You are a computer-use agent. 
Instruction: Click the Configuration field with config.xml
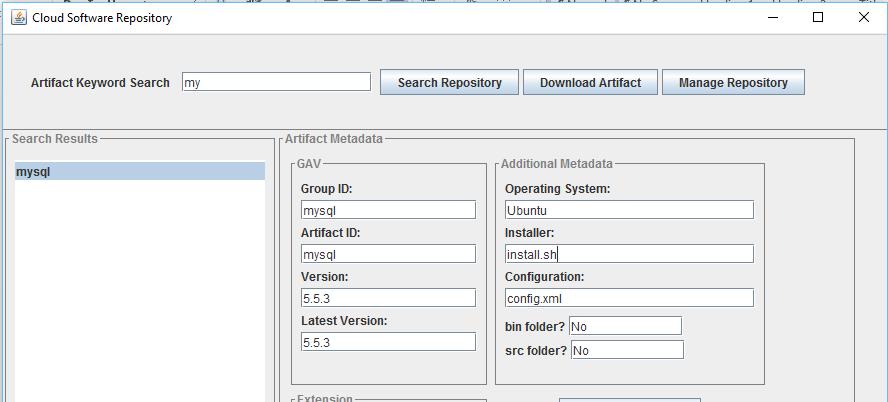click(x=629, y=298)
